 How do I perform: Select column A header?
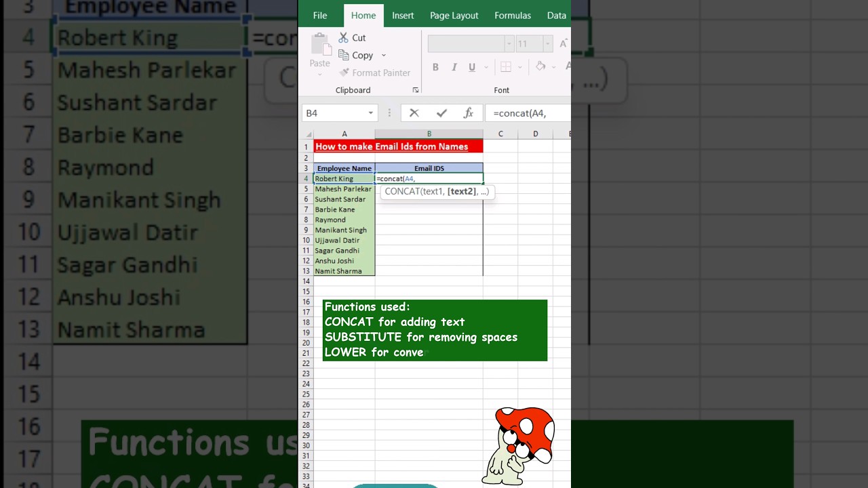point(344,134)
